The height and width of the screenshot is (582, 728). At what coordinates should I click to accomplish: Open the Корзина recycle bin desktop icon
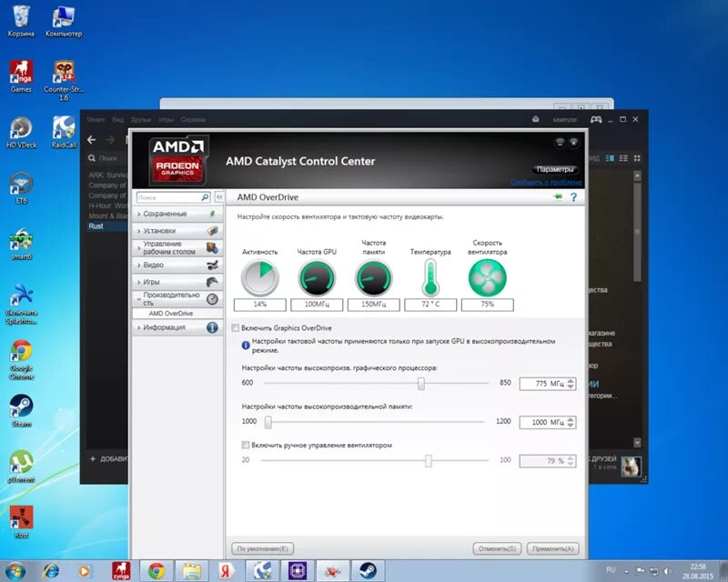[21, 21]
